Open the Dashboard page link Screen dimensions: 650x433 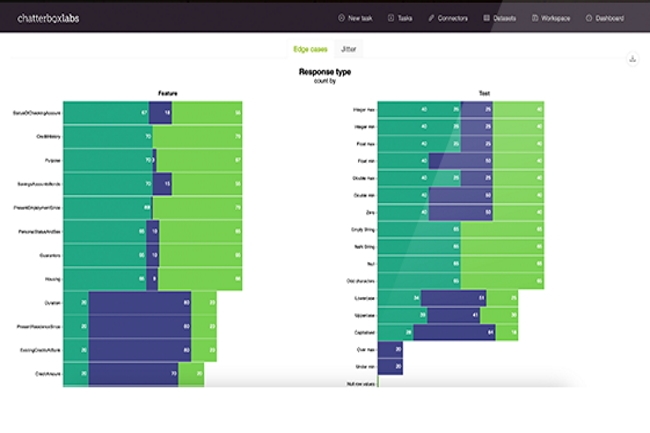point(609,17)
